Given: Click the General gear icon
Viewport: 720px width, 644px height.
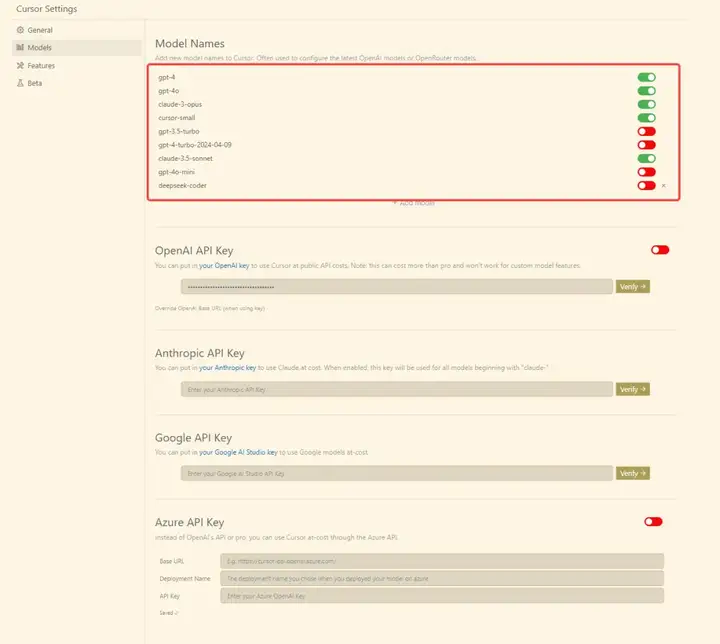Looking at the screenshot, I should pos(20,30).
